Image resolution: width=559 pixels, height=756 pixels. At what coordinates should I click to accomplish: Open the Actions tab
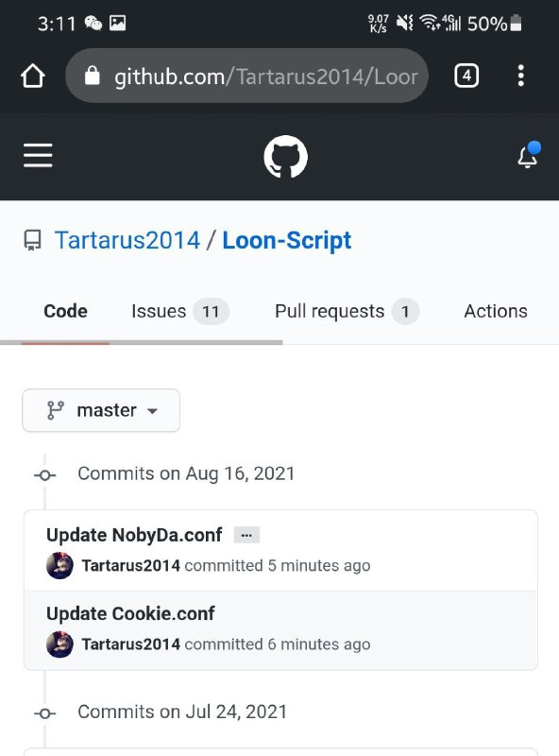(x=496, y=312)
